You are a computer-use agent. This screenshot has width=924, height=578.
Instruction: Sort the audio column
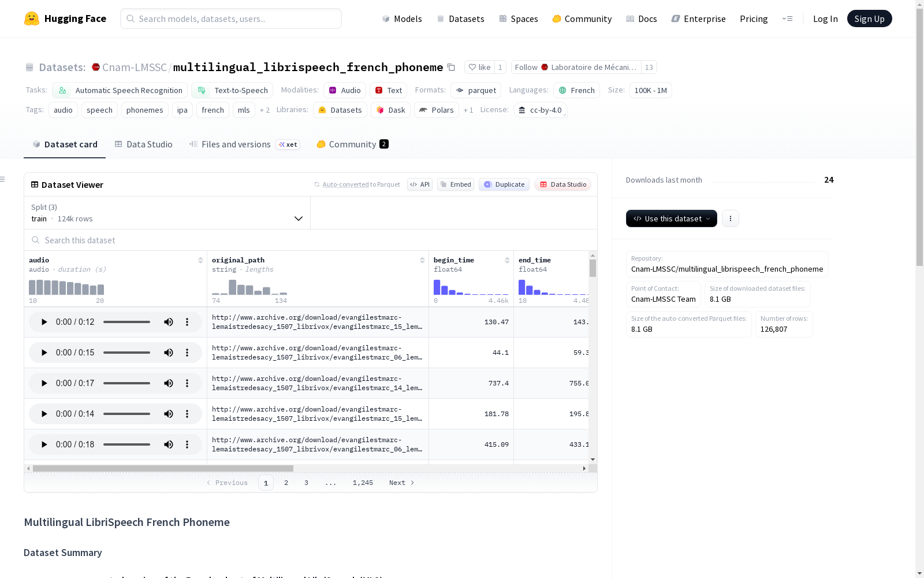(x=200, y=260)
